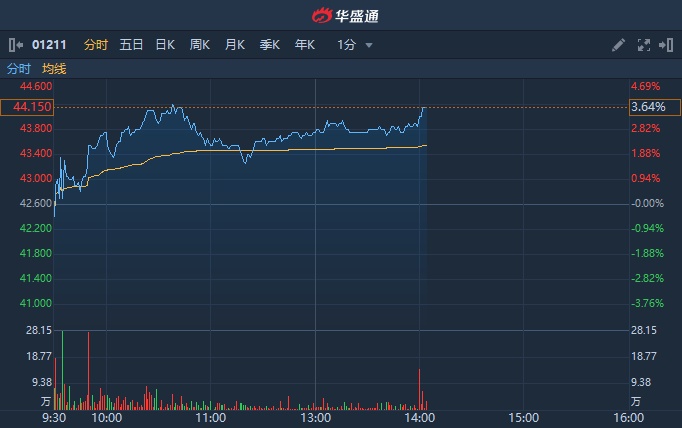The width and height of the screenshot is (682, 428).
Task: Click the 44.150 current price label
Action: (26, 107)
